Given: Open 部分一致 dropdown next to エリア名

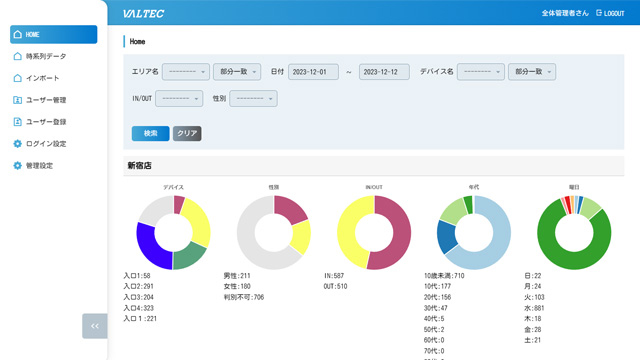Looking at the screenshot, I should (237, 72).
